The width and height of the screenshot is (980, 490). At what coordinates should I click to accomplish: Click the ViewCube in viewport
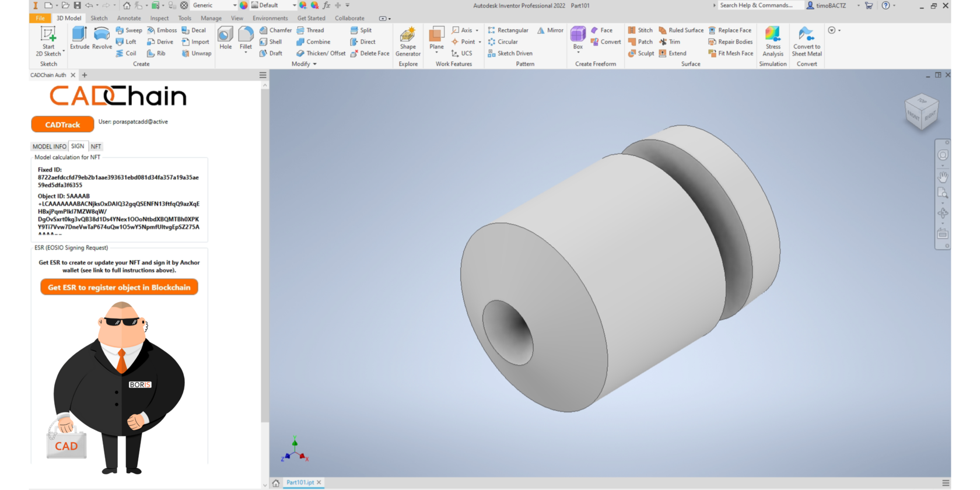[921, 112]
